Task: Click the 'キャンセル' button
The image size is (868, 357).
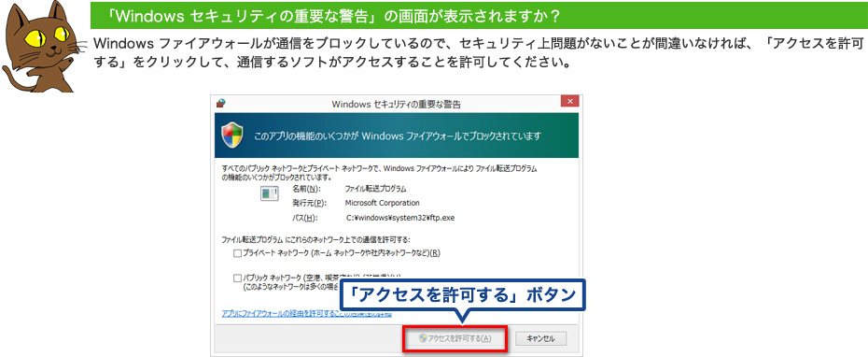Action: tap(540, 338)
